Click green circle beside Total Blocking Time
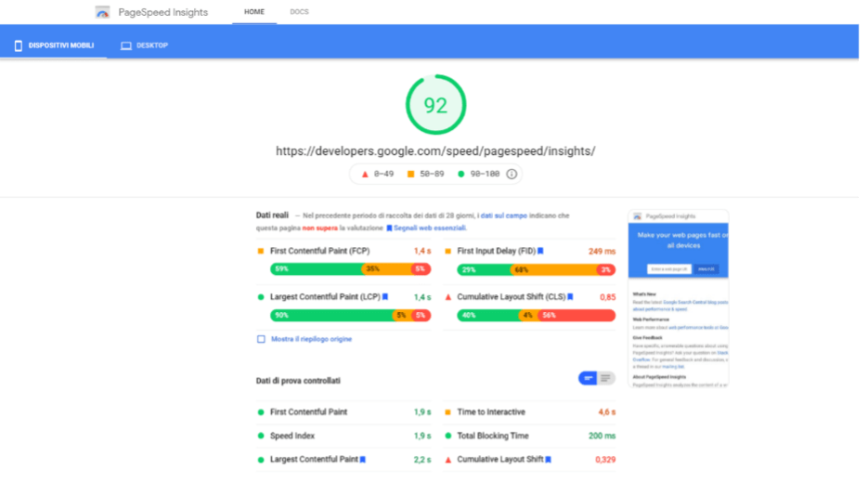This screenshot has height=482, width=868. coord(447,436)
